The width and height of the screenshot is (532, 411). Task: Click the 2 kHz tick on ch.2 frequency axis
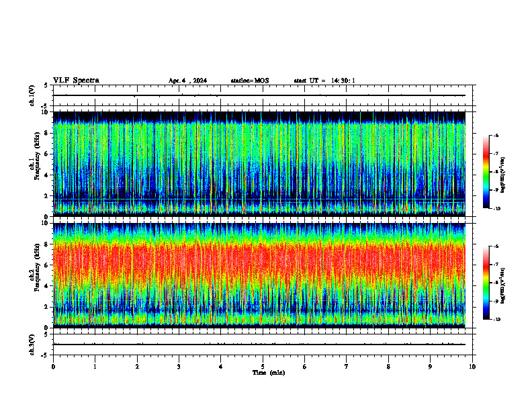click(47, 307)
